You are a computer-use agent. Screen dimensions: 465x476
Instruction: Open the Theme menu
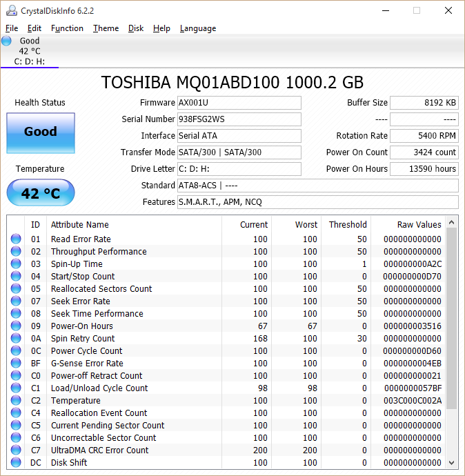106,28
